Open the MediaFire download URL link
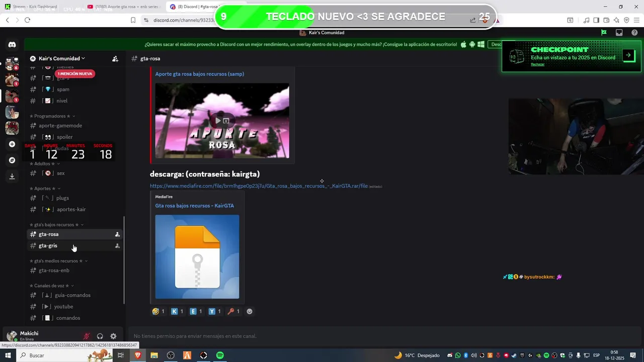644x362 pixels. coord(259,186)
